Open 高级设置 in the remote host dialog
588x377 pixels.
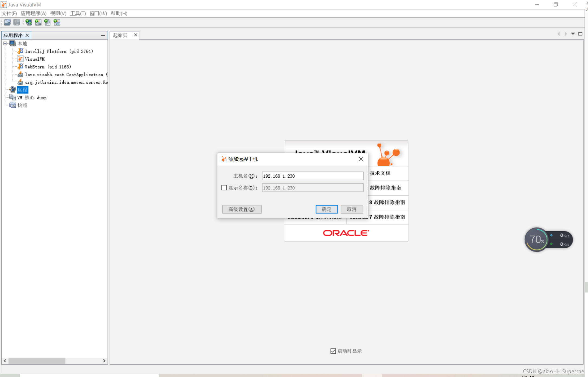(241, 209)
